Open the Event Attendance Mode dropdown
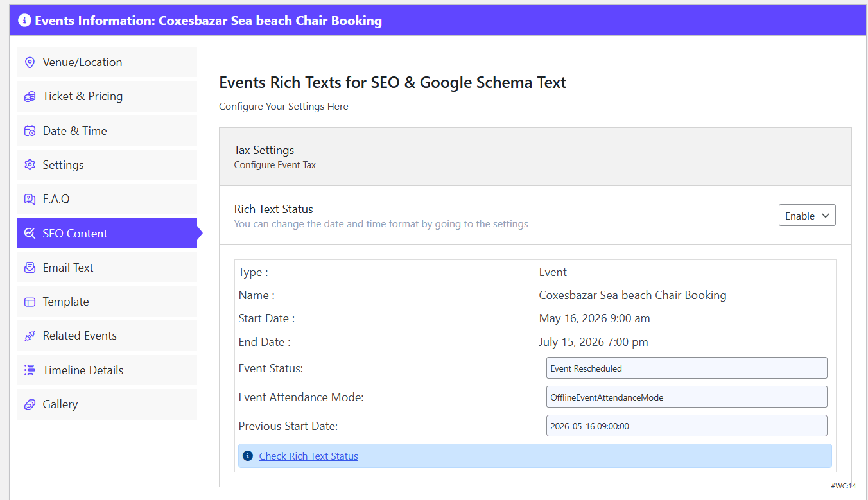 [686, 397]
